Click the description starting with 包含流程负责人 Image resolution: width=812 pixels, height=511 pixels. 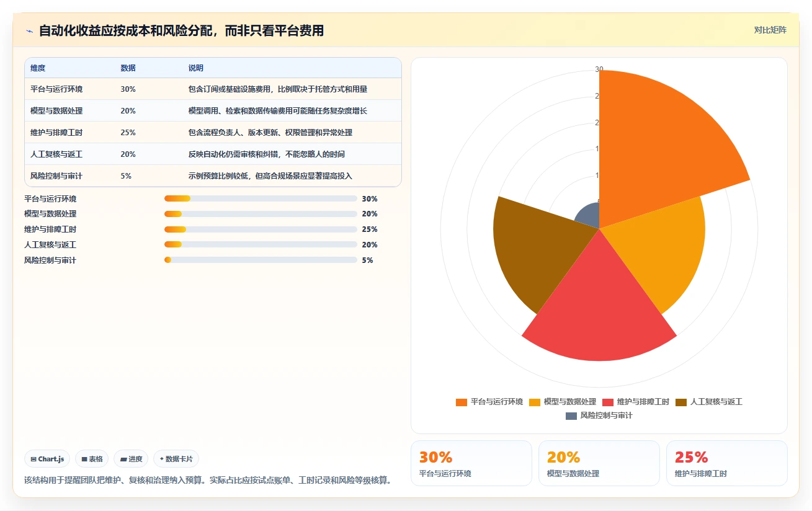pyautogui.click(x=270, y=133)
